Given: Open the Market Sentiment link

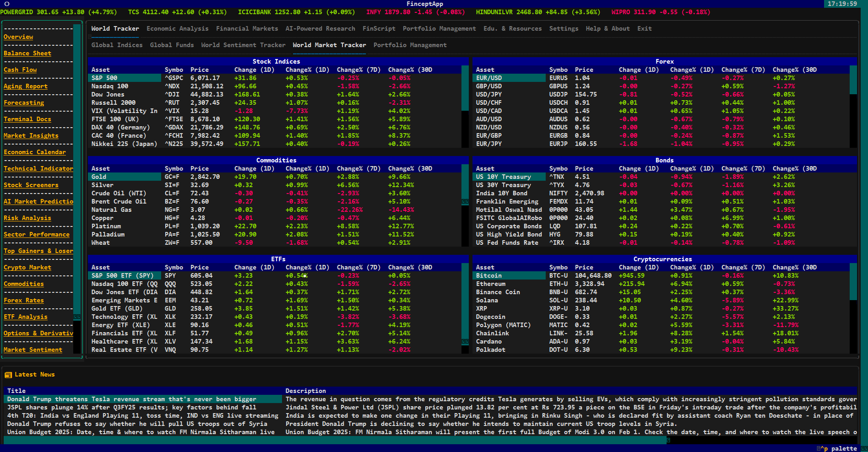Looking at the screenshot, I should 33,350.
